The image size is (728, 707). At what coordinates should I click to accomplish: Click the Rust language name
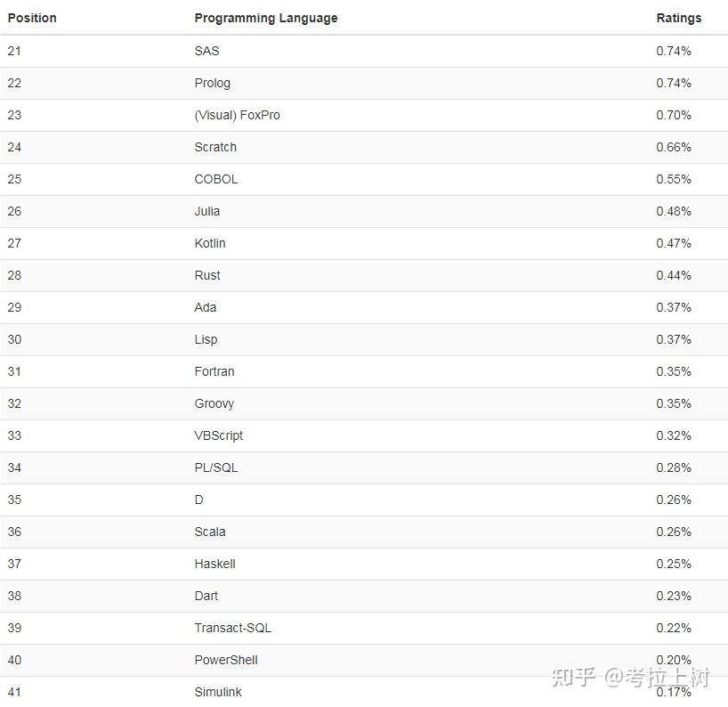pos(207,275)
